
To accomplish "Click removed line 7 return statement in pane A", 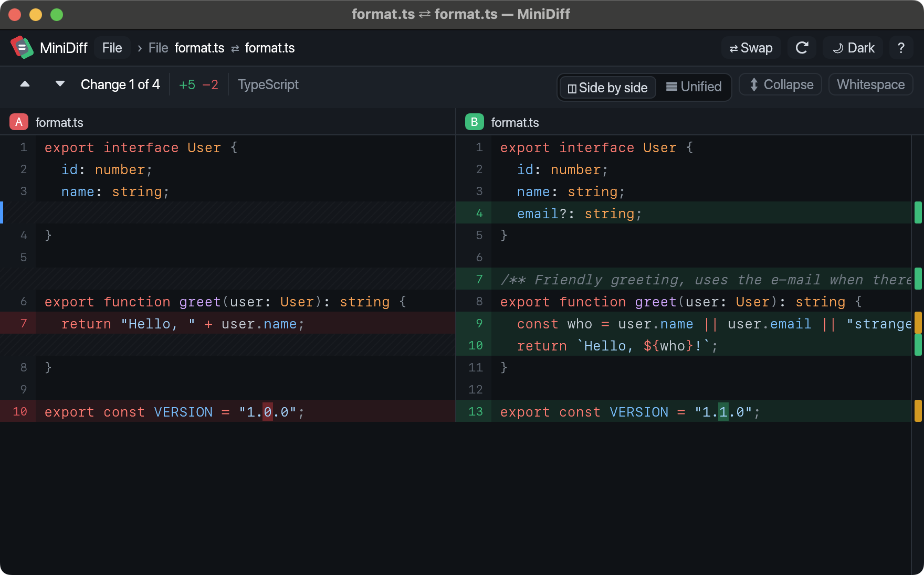I will [x=228, y=323].
